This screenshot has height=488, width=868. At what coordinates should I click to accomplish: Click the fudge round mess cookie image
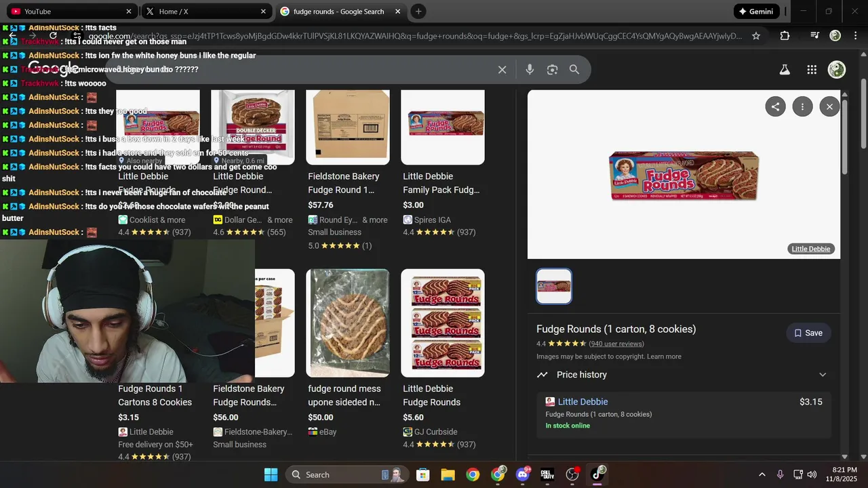point(348,323)
